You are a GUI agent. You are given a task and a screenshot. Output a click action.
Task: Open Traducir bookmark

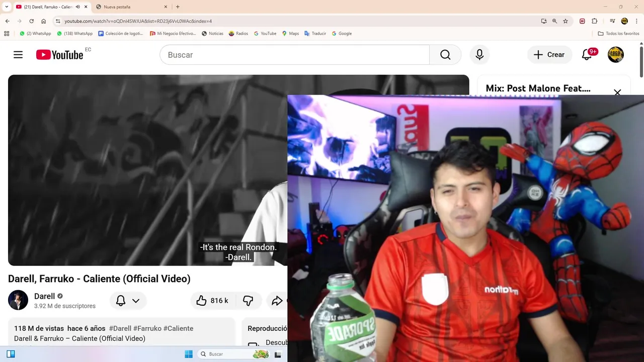tap(315, 34)
